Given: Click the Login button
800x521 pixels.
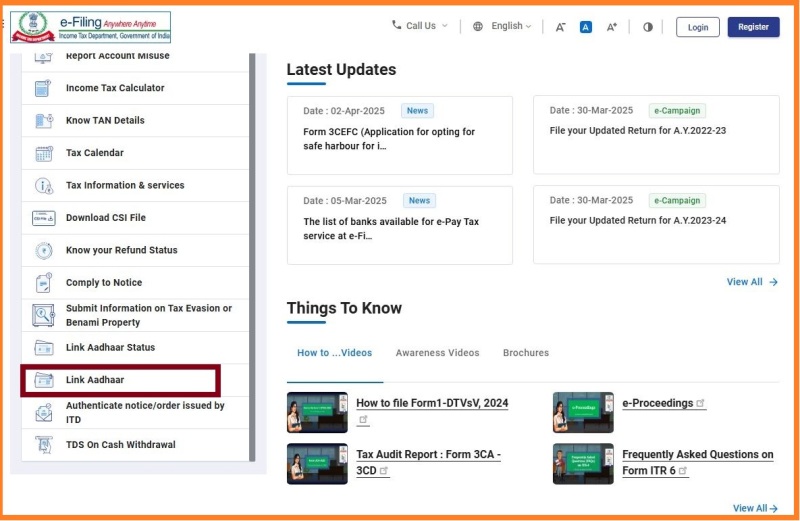Looking at the screenshot, I should 697,27.
